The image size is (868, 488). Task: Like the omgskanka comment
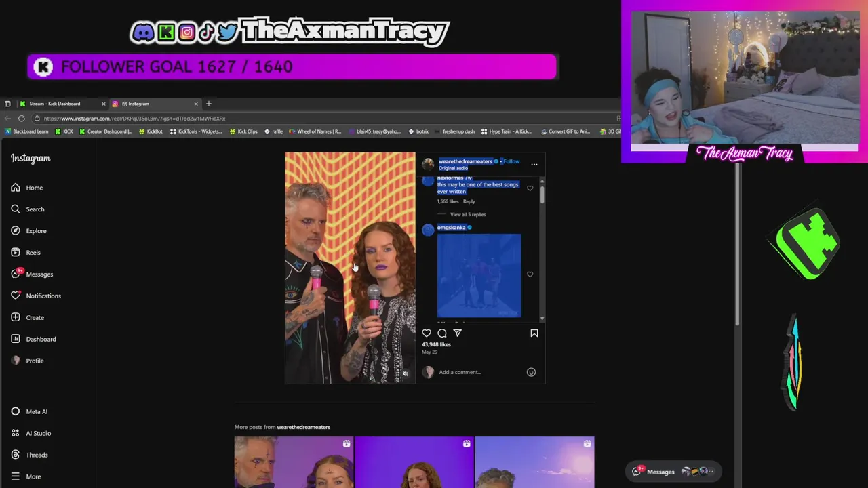pos(530,274)
